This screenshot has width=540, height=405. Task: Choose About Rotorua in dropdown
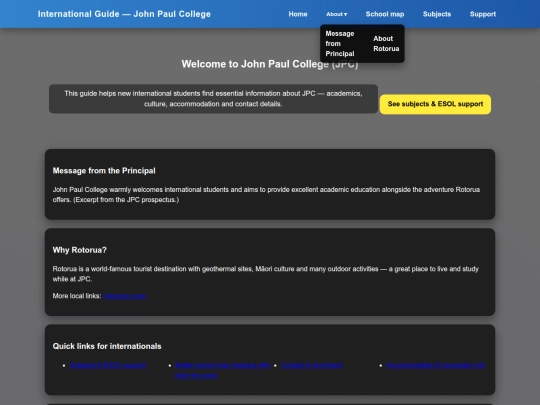(x=386, y=43)
